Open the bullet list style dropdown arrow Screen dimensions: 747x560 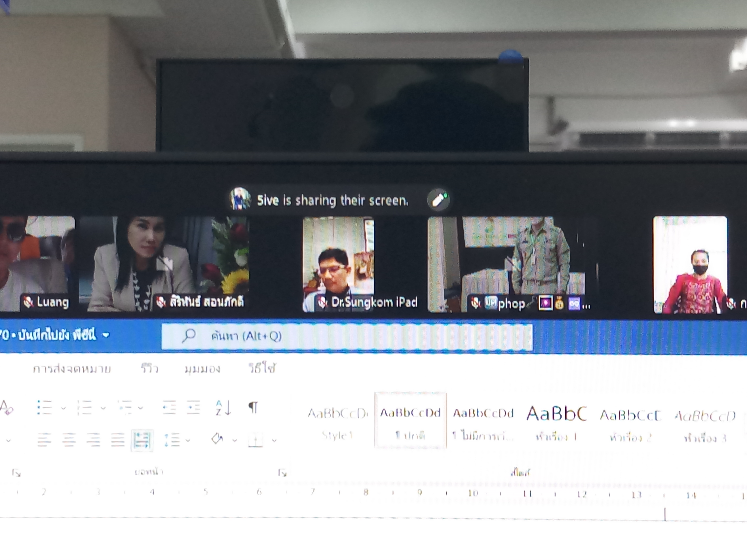[x=63, y=408]
